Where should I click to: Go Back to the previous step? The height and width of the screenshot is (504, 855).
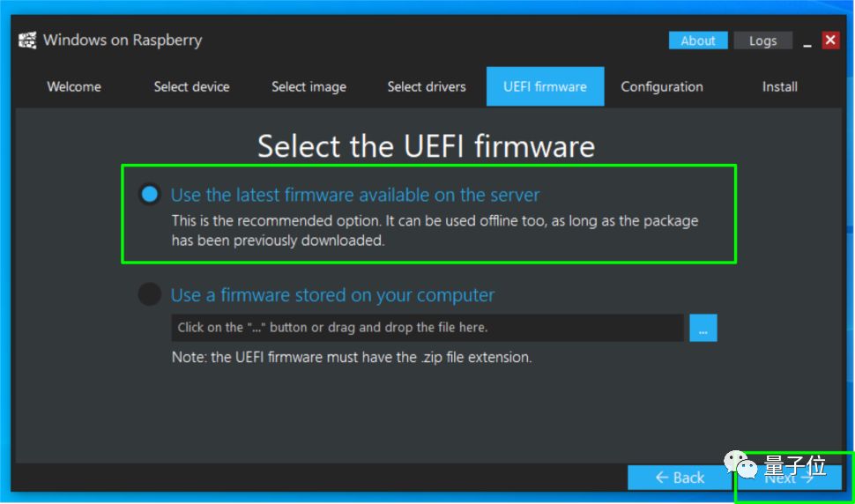(680, 478)
